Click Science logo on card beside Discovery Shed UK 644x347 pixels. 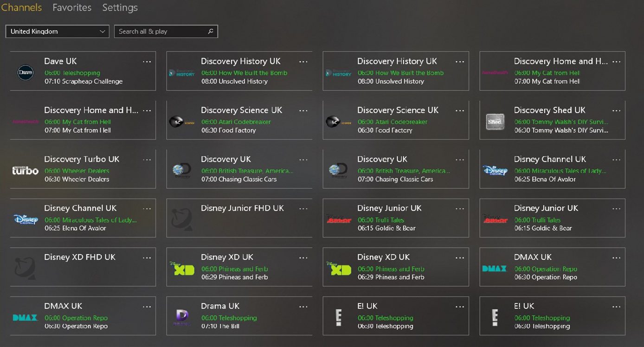point(338,122)
